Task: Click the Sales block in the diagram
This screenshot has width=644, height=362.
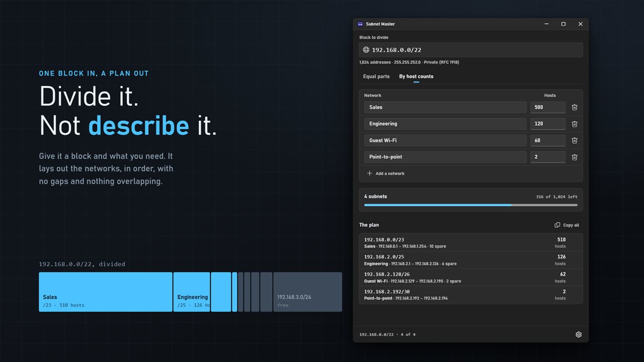Action: tap(106, 292)
